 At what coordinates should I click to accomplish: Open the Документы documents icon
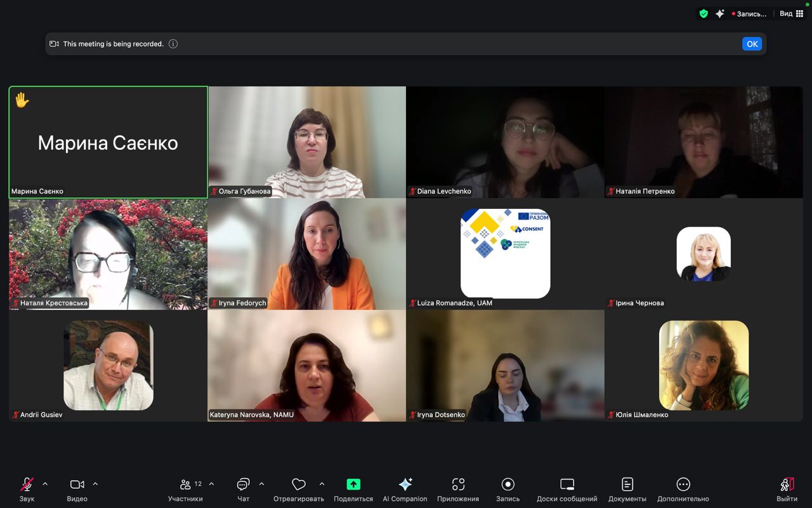point(627,485)
